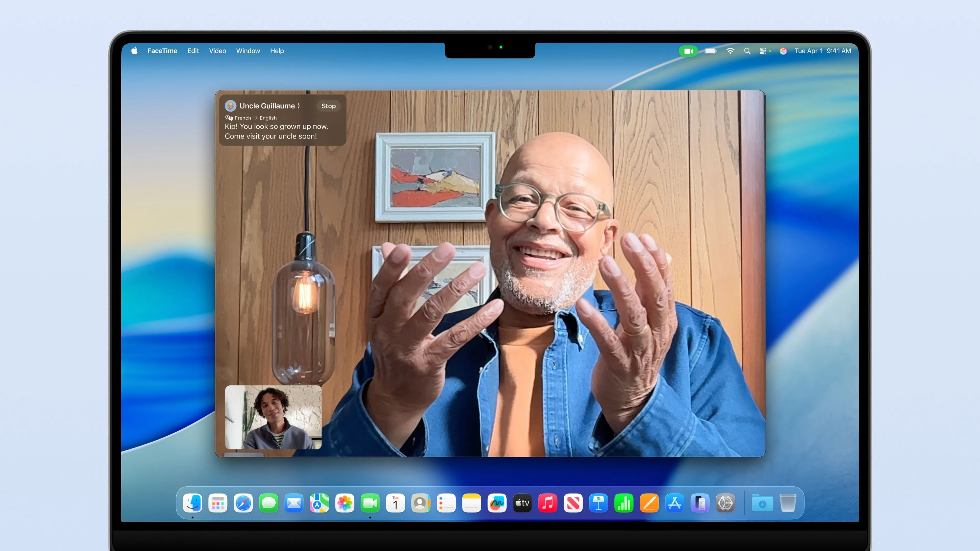Open the Messages app in Dock
Screen dimensions: 980x551
tap(268, 504)
